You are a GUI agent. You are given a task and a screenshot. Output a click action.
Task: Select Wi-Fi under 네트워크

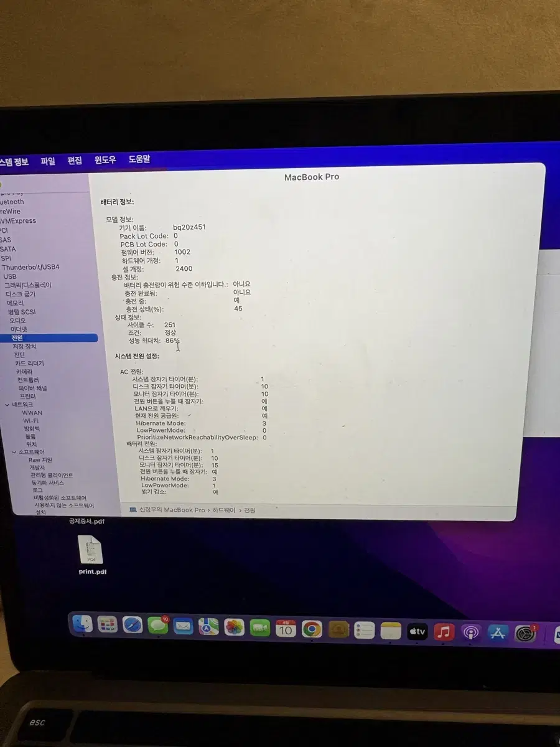click(x=31, y=421)
